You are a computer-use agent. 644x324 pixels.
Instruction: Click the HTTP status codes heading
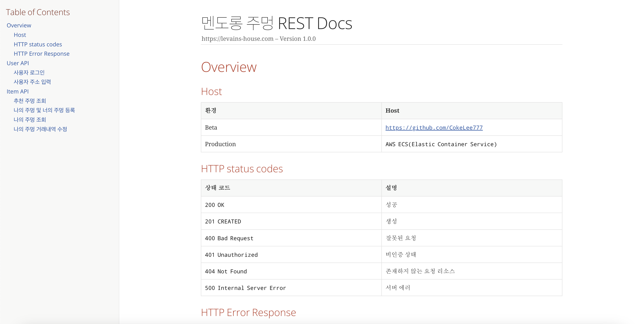[x=242, y=169]
